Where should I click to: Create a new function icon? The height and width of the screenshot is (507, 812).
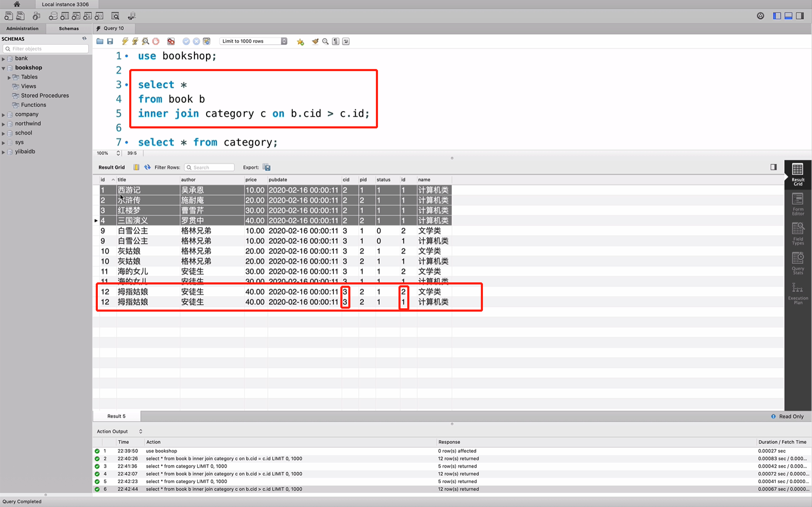coord(99,16)
